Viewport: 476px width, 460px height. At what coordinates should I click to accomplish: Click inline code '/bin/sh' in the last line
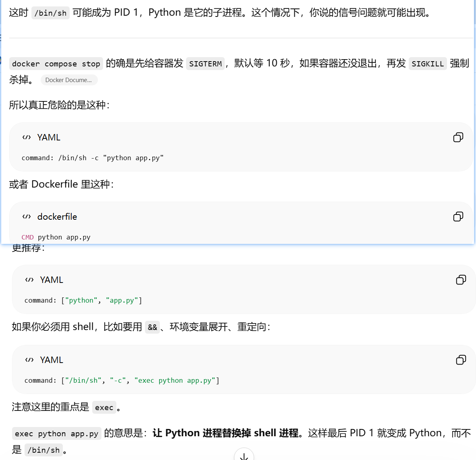tap(44, 450)
